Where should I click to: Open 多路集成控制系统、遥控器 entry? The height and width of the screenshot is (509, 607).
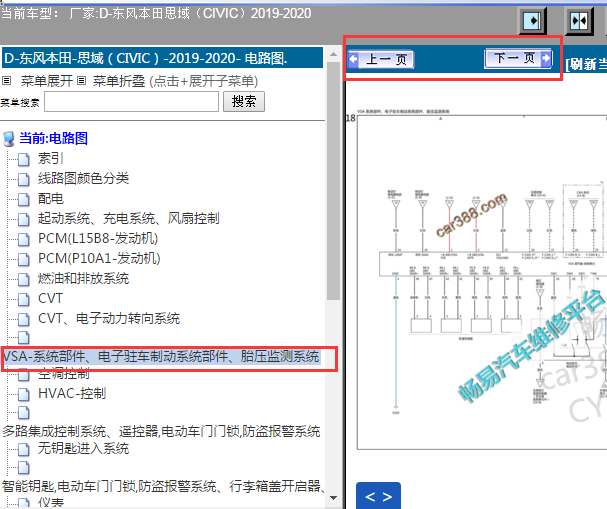[161, 431]
